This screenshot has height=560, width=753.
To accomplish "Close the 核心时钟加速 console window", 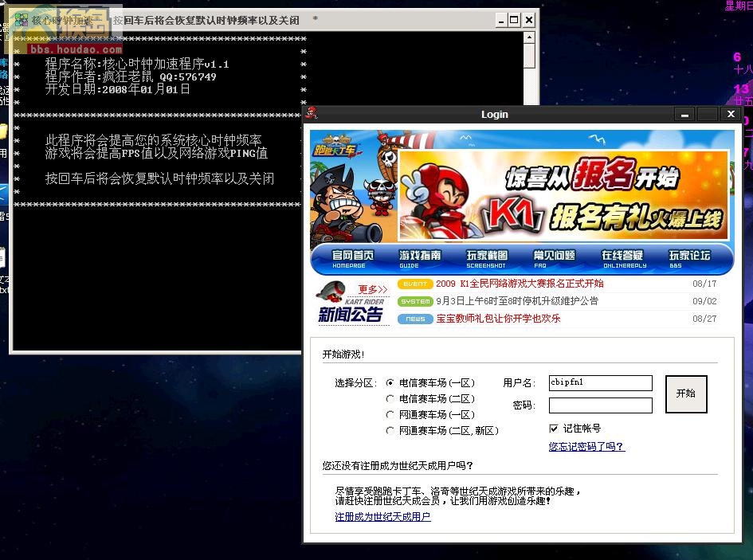I will click(x=529, y=20).
